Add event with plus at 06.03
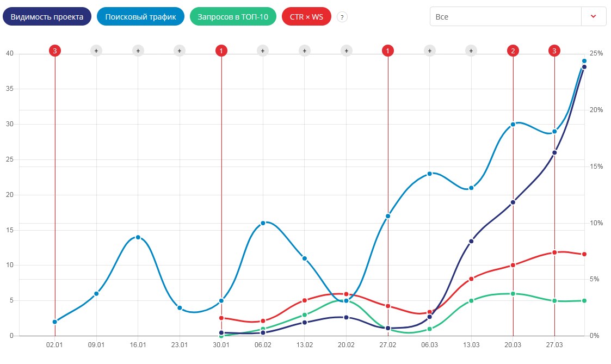 (x=429, y=51)
